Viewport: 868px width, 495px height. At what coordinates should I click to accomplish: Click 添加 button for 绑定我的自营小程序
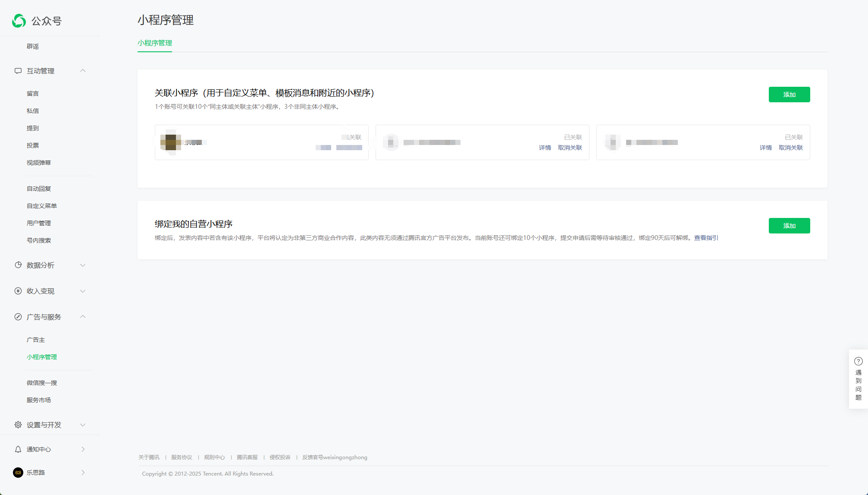click(x=789, y=226)
